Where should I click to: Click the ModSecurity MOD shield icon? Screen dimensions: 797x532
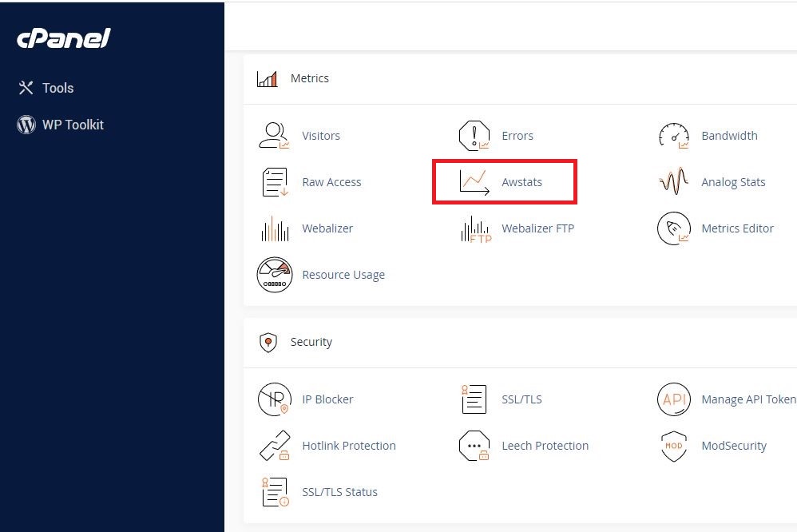674,446
